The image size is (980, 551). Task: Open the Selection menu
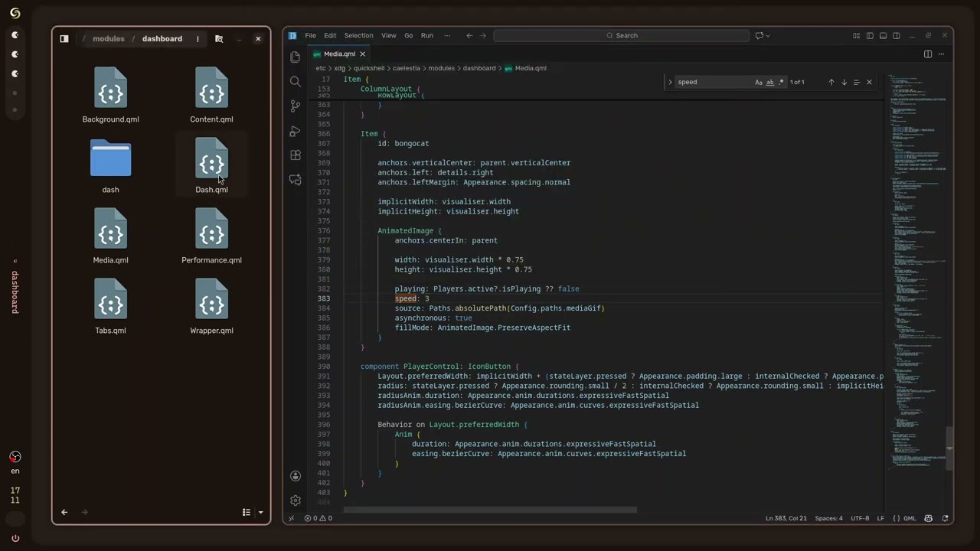pyautogui.click(x=358, y=35)
